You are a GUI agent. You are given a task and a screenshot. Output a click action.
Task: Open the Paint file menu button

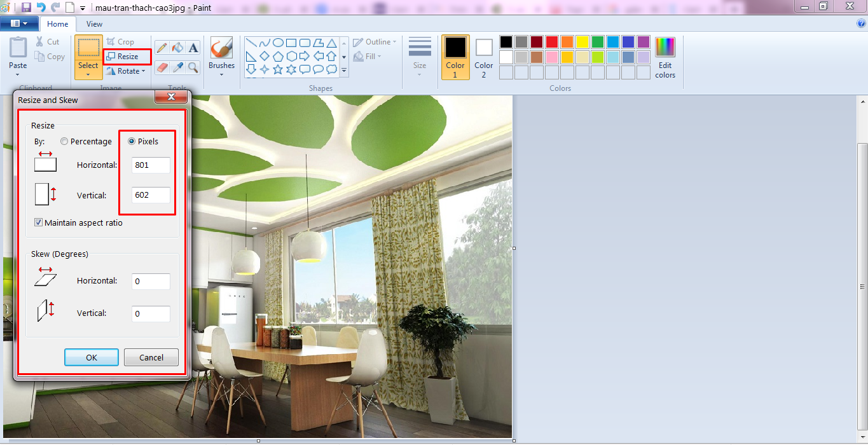[20, 24]
